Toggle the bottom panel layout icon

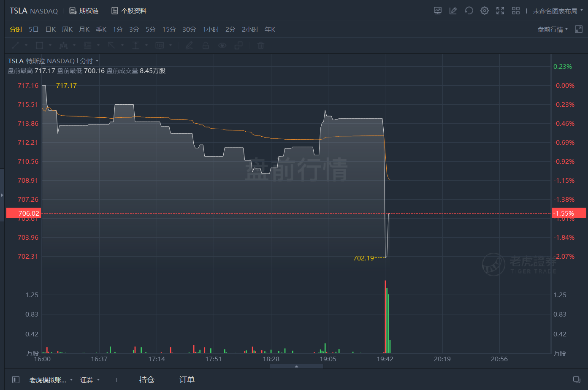[x=16, y=379]
